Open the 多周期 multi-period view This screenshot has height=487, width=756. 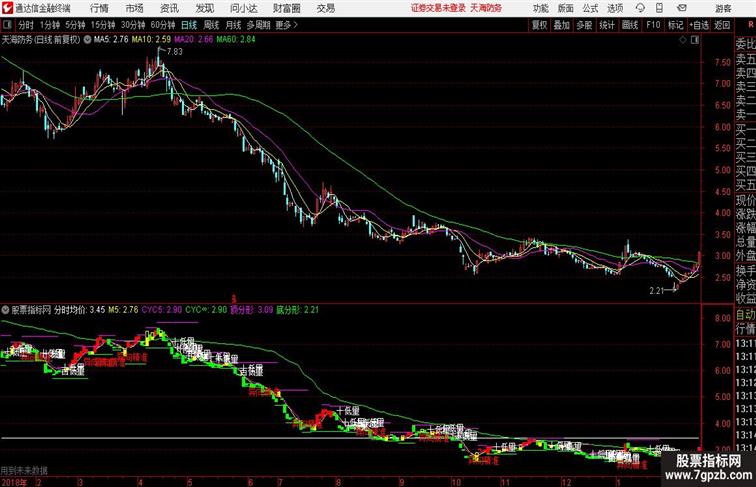point(259,25)
